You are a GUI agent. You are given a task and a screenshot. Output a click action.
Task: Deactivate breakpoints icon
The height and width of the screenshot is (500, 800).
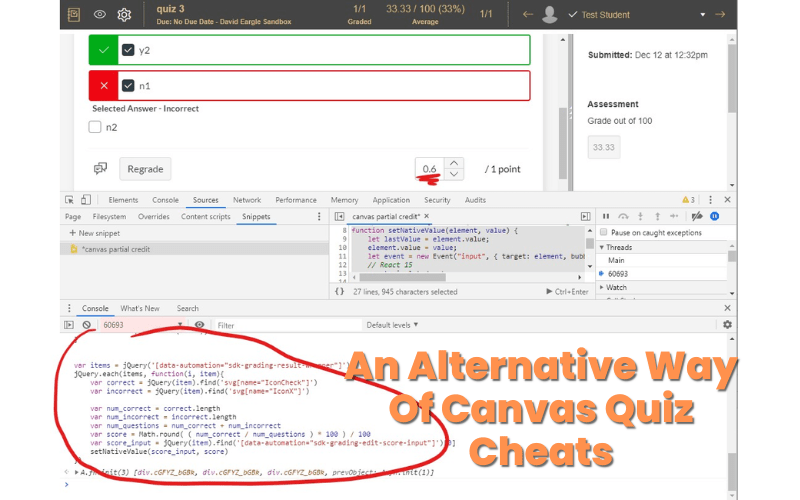coord(697,216)
